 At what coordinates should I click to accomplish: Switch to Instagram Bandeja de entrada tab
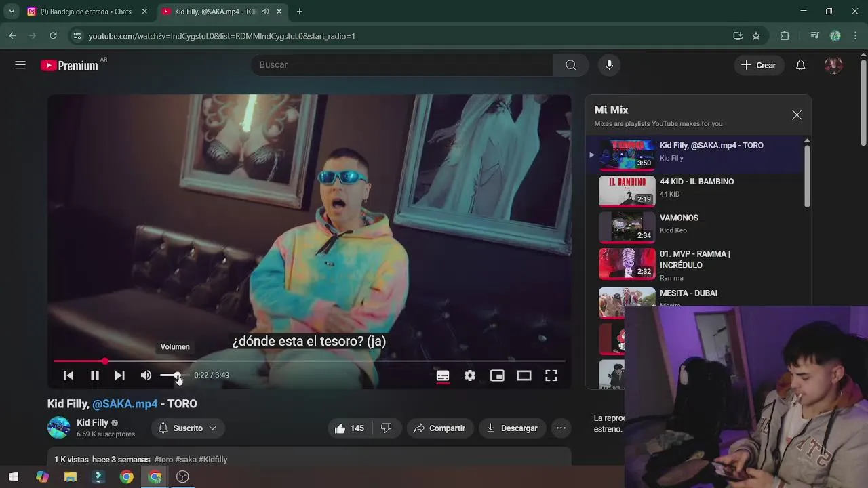tap(85, 12)
